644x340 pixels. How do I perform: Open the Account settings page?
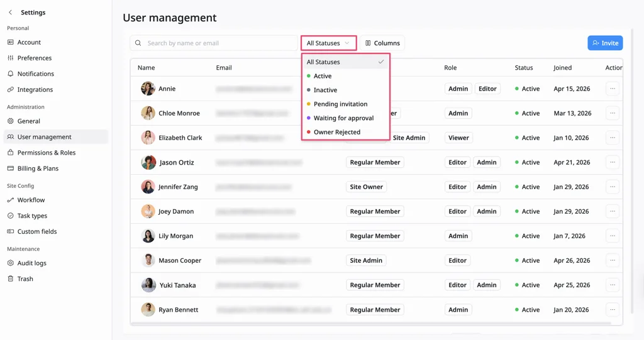tap(29, 42)
